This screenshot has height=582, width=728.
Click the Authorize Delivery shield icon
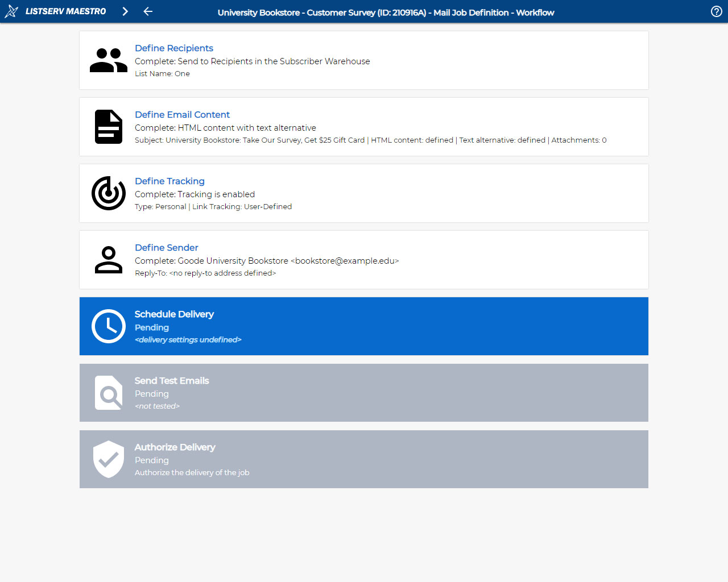point(109,459)
